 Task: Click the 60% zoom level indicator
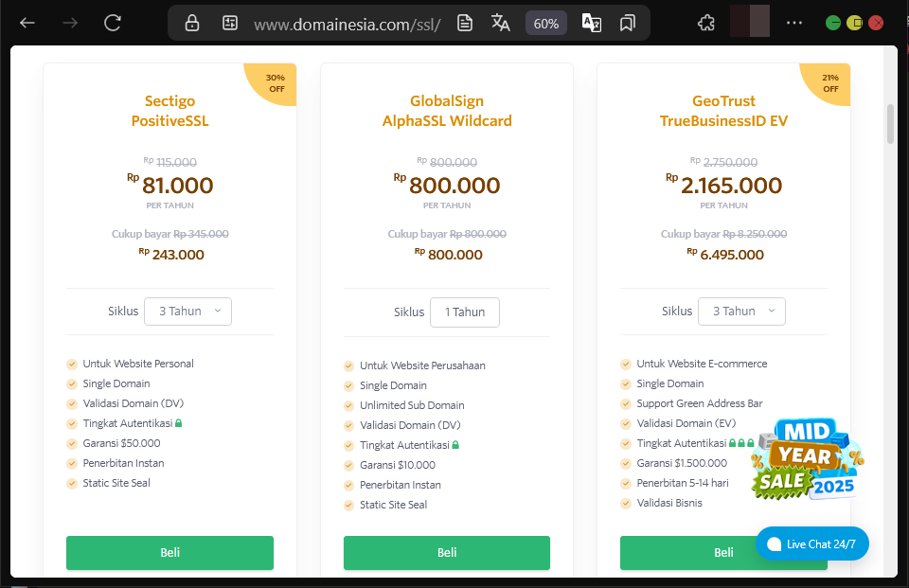(546, 24)
